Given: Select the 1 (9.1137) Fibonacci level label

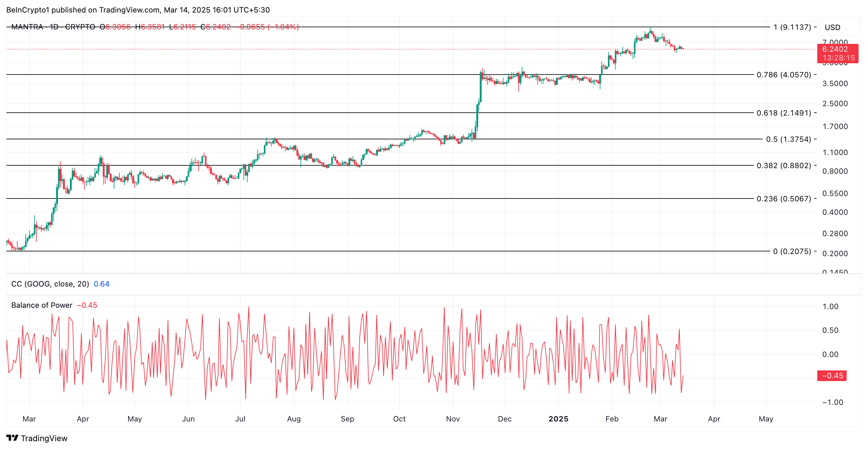Looking at the screenshot, I should (792, 27).
